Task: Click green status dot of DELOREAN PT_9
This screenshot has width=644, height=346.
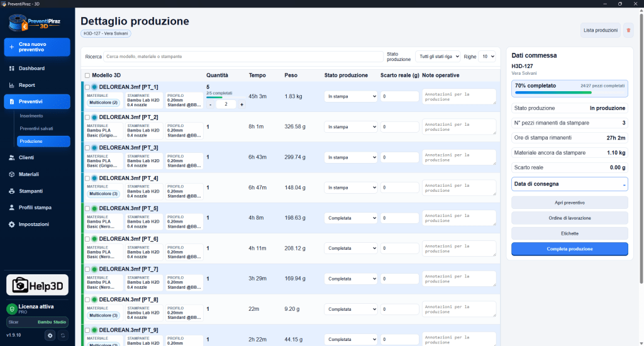Action: (x=94, y=330)
